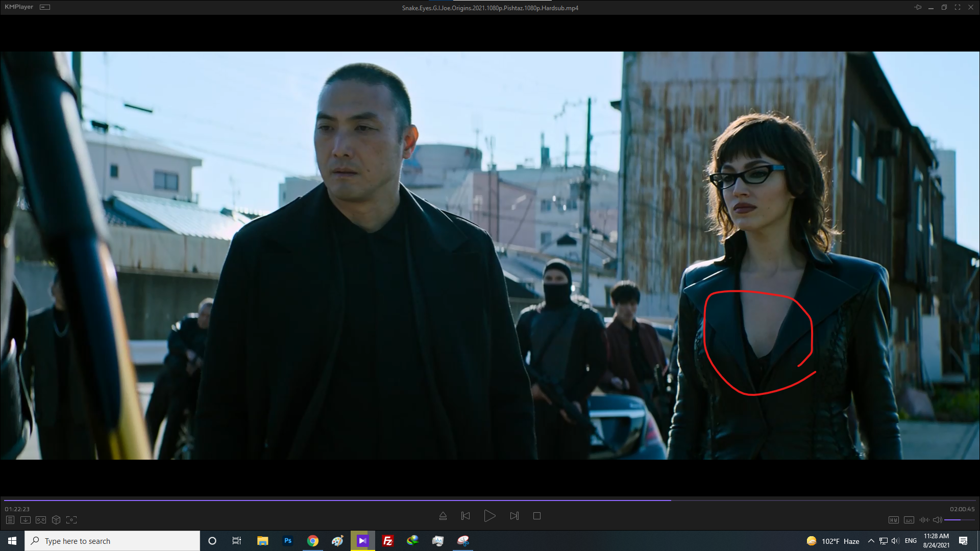Open audio waveform equalizer icon

[x=924, y=520]
